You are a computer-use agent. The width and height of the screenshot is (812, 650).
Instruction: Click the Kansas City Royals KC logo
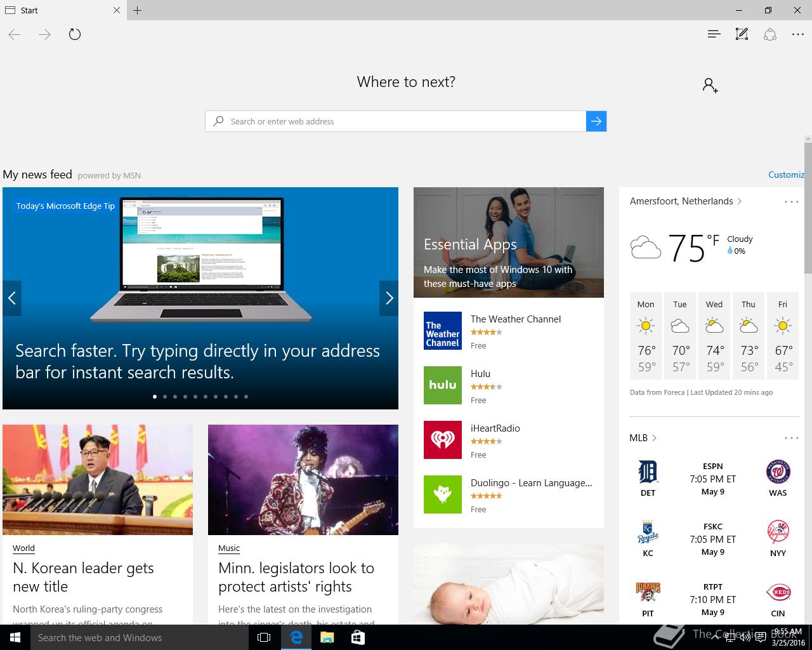tap(648, 533)
